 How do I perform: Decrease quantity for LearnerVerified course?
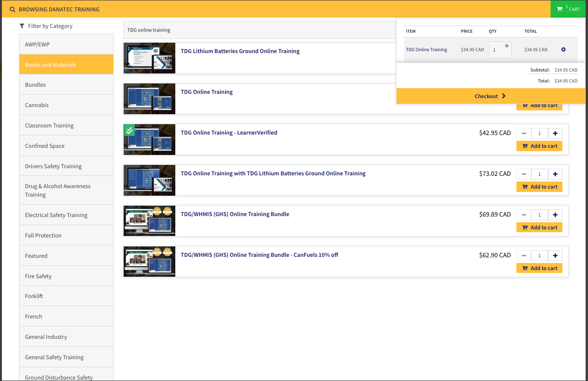524,133
